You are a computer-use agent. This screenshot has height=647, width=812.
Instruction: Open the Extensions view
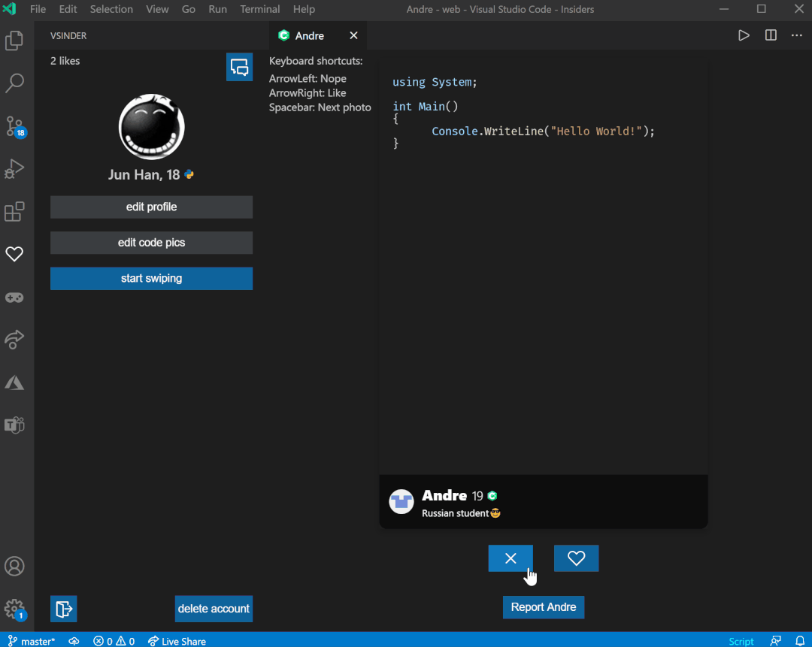[14, 211]
